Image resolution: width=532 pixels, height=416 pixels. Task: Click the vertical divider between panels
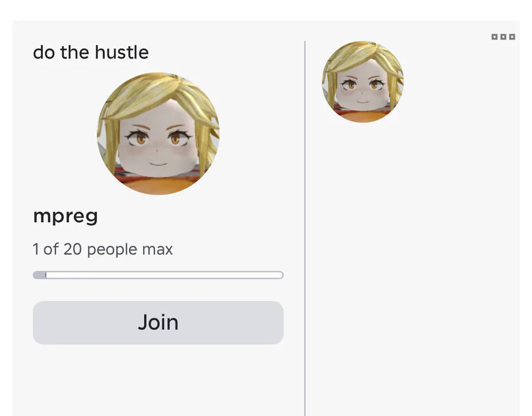305,229
